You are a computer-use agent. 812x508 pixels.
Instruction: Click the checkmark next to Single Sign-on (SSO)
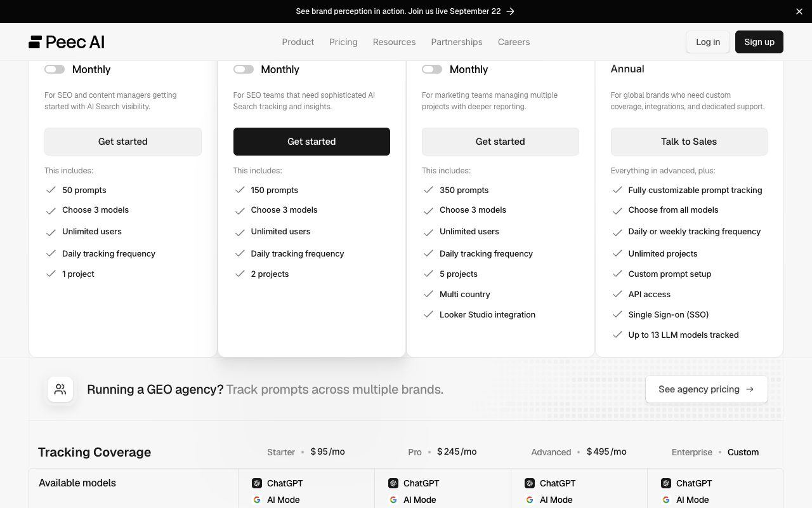coord(617,314)
